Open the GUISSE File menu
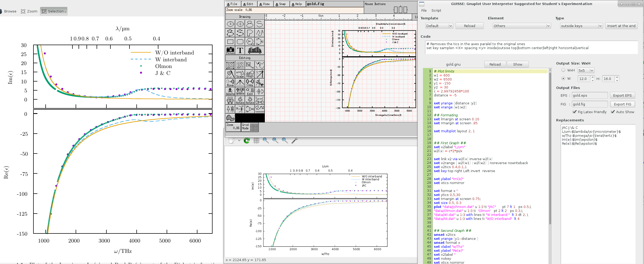The width and height of the screenshot is (644, 264). pos(424,10)
